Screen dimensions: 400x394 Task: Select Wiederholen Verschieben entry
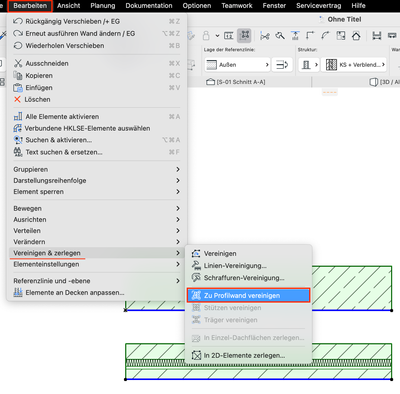[97, 45]
